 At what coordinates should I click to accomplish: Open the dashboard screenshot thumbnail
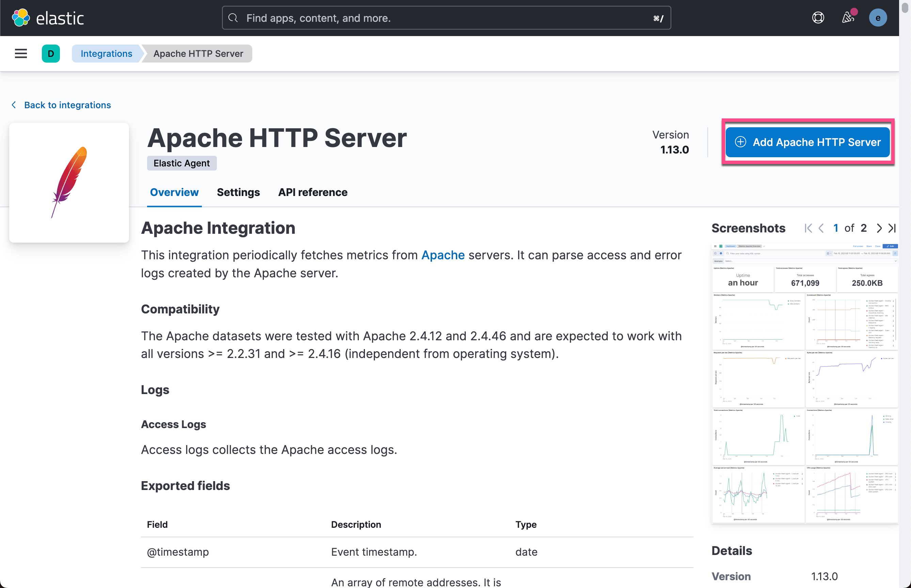(x=805, y=383)
